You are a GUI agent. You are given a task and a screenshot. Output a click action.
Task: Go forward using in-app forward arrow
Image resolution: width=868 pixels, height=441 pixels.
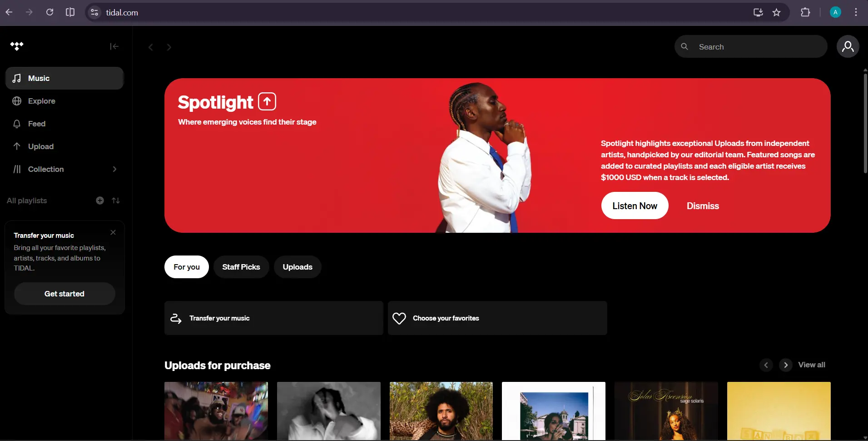click(x=169, y=47)
